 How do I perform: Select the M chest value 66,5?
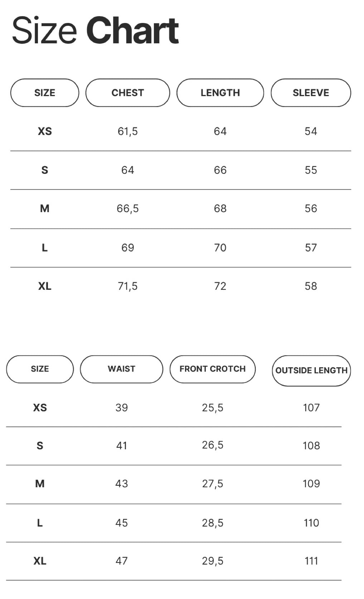(x=127, y=209)
